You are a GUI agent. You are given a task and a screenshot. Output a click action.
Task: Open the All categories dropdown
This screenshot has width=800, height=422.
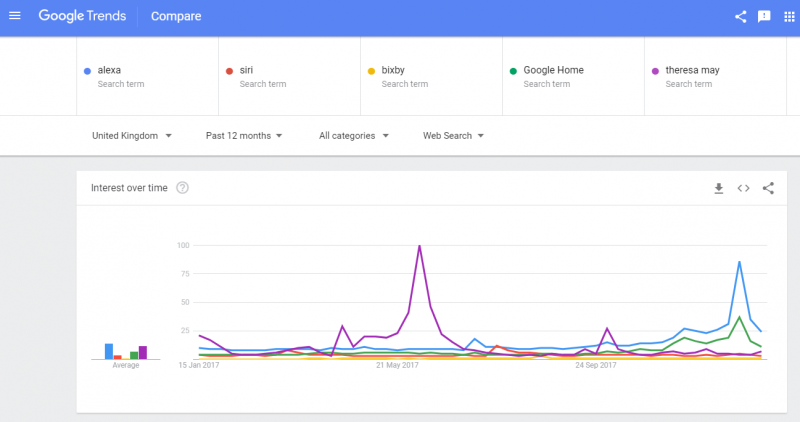pyautogui.click(x=354, y=136)
